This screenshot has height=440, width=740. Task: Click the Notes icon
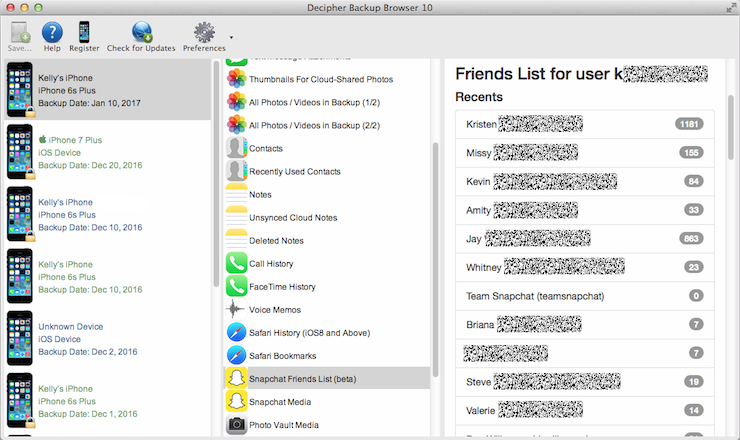pyautogui.click(x=236, y=194)
